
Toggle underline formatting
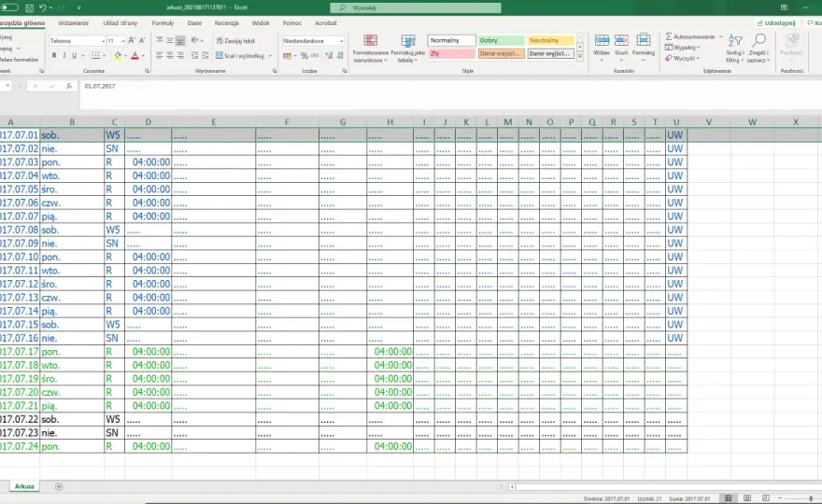pyautogui.click(x=75, y=56)
